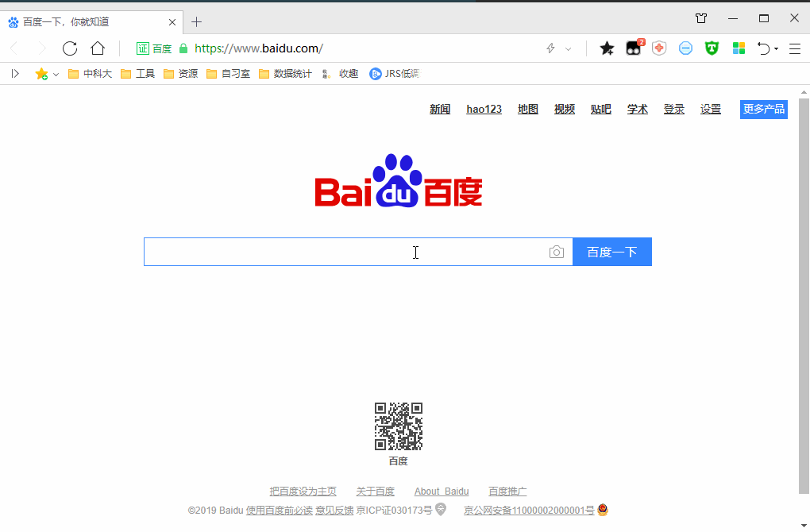
Task: Click the 使用百度前必读 link
Action: 280,511
